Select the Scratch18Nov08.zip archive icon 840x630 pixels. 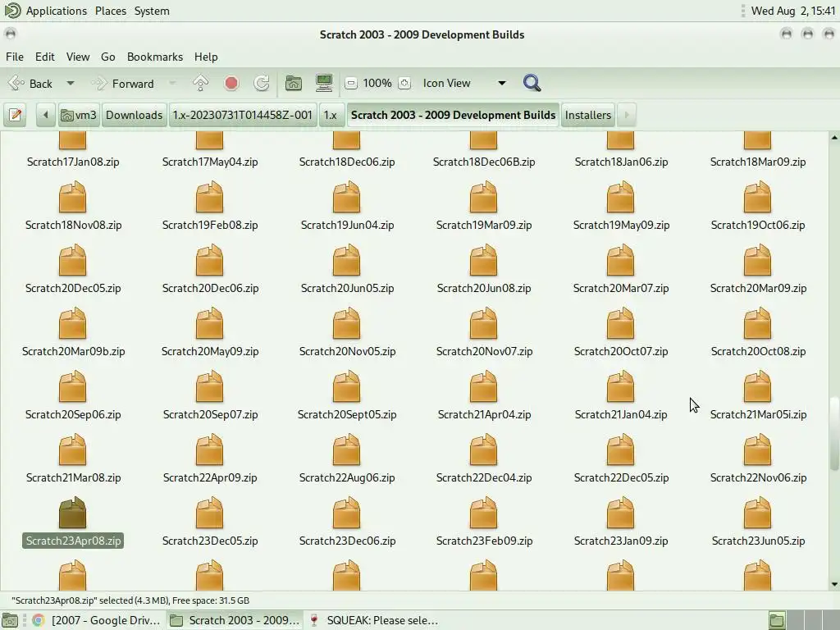pos(72,197)
